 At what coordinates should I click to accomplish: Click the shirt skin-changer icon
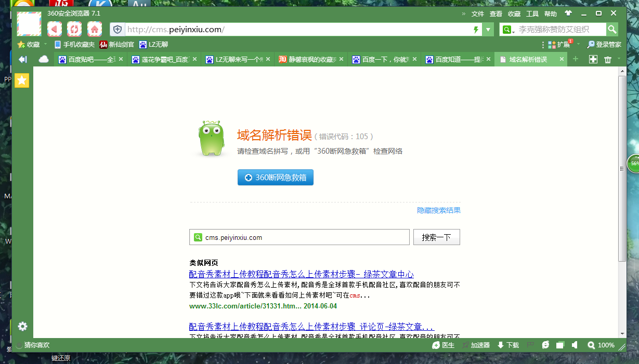[x=568, y=14]
